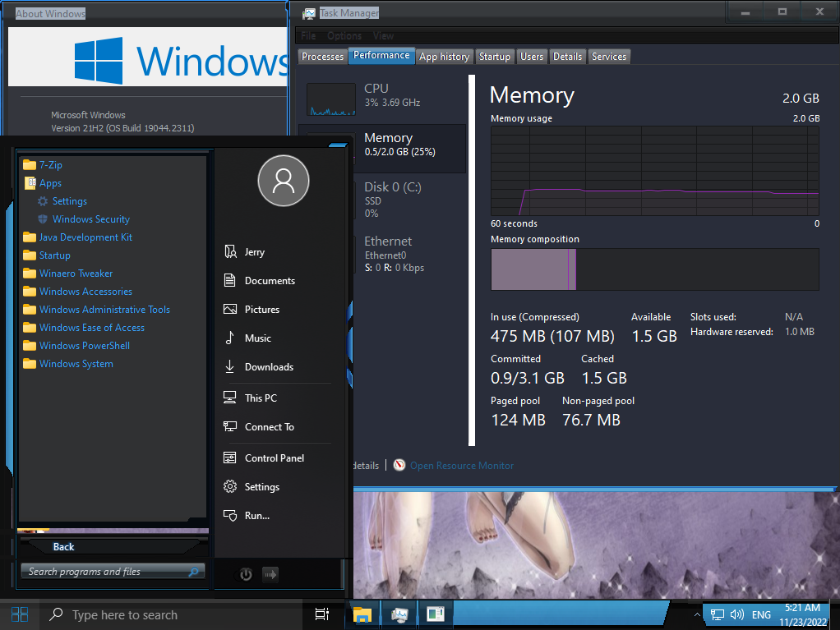Screen dimensions: 840x630
Task: Click the magnifier icon in start search box
Action: click(194, 572)
